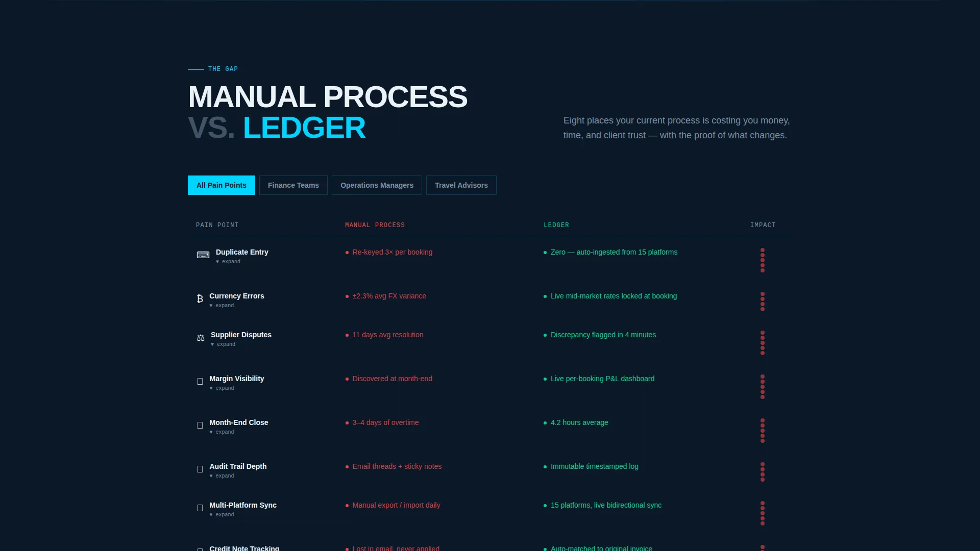980x551 pixels.
Task: Click the icon beside Month-End Close
Action: 200,425
